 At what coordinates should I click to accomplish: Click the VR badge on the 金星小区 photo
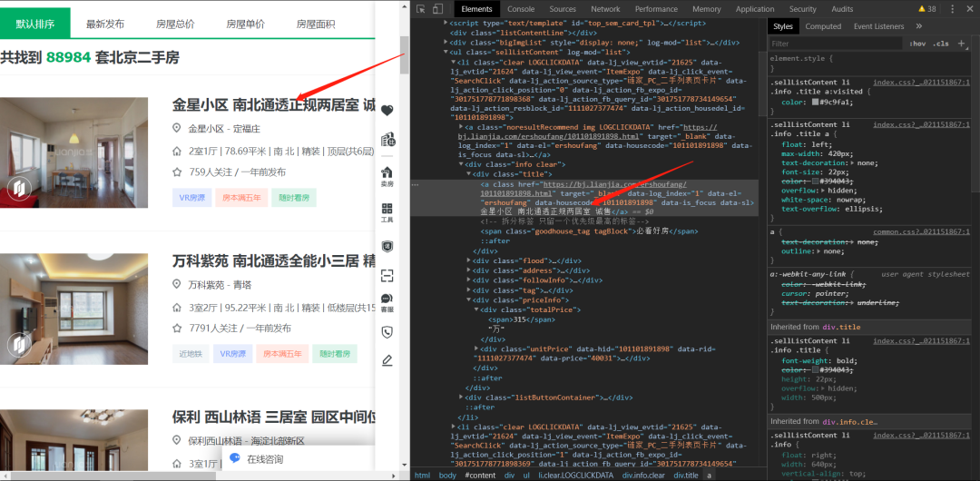[x=19, y=188]
